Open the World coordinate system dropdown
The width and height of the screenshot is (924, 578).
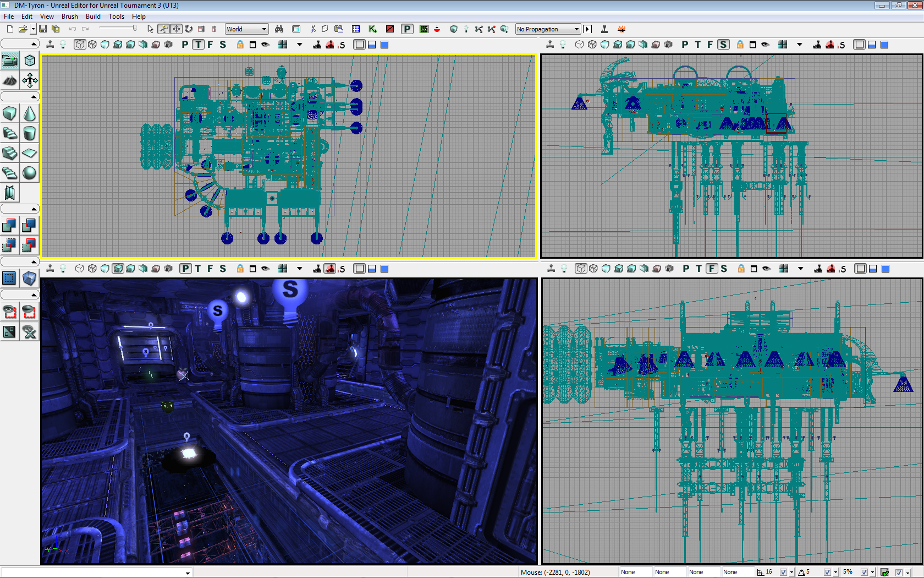[246, 29]
